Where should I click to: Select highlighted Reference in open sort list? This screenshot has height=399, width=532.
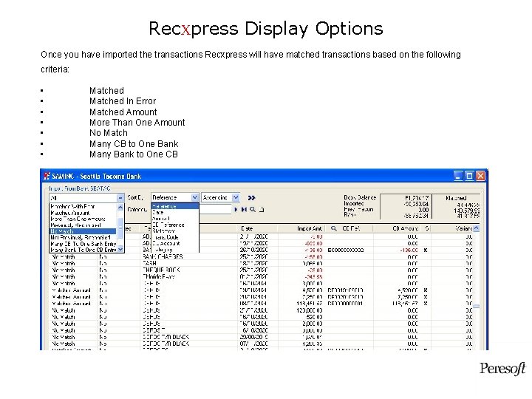click(174, 206)
